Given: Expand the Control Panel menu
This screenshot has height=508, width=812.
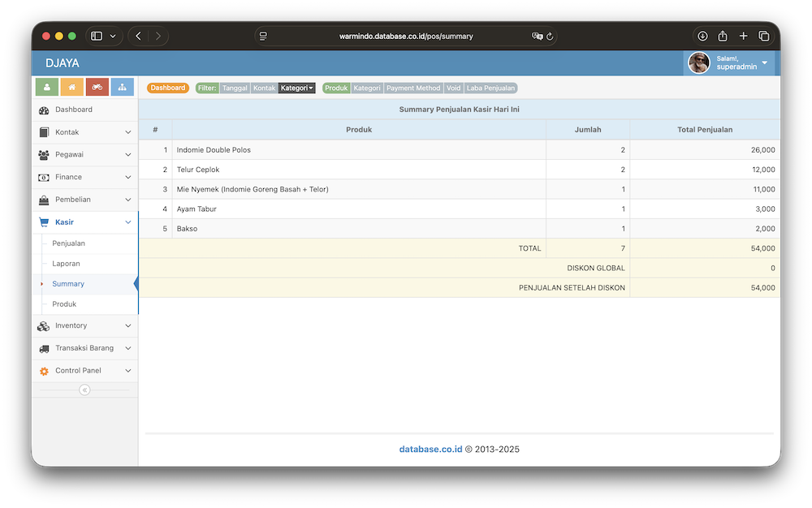Looking at the screenshot, I should (x=84, y=371).
